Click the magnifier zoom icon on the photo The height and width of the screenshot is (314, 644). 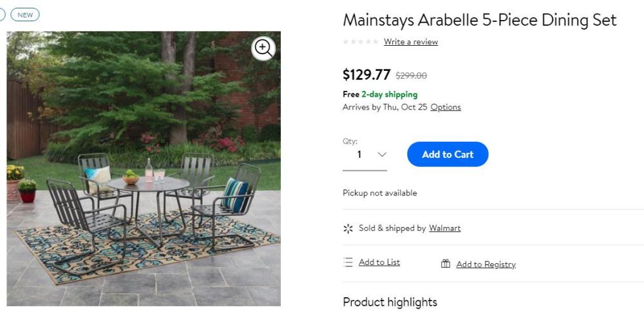tap(263, 48)
